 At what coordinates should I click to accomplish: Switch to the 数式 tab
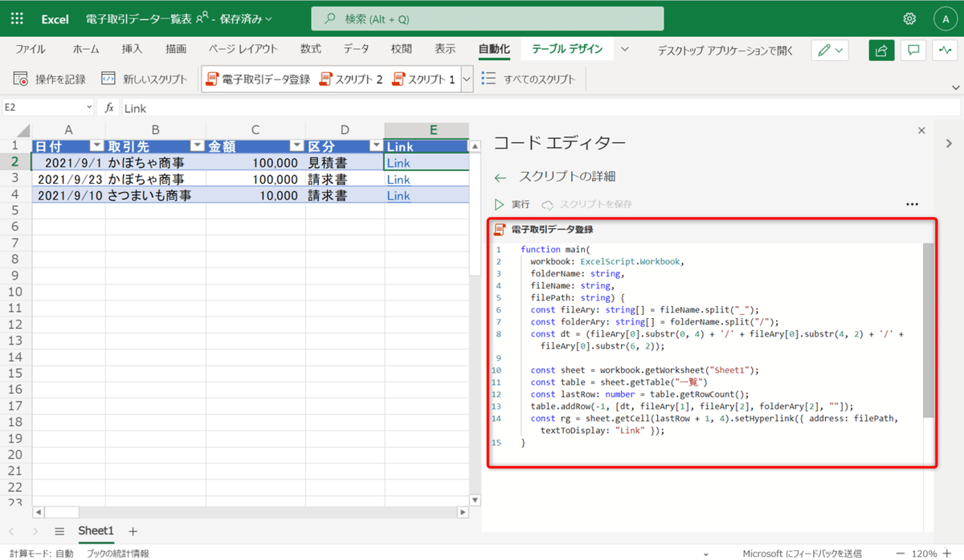311,49
